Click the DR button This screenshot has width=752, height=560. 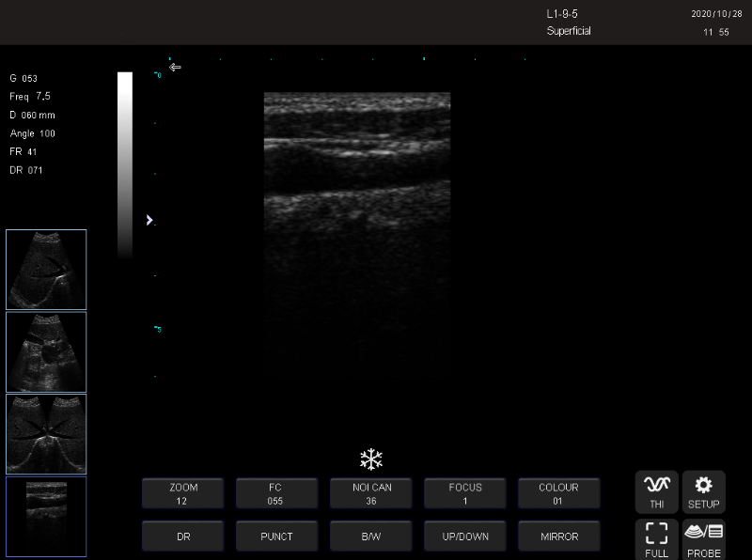183,537
